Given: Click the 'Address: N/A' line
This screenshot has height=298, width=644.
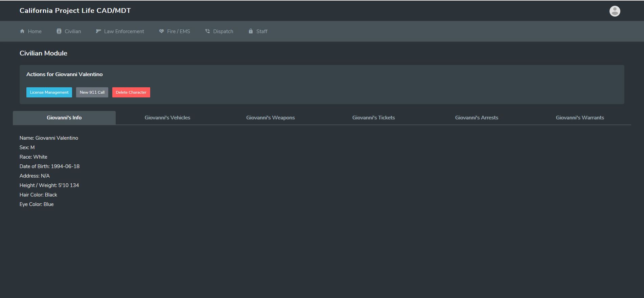Looking at the screenshot, I should 34,176.
